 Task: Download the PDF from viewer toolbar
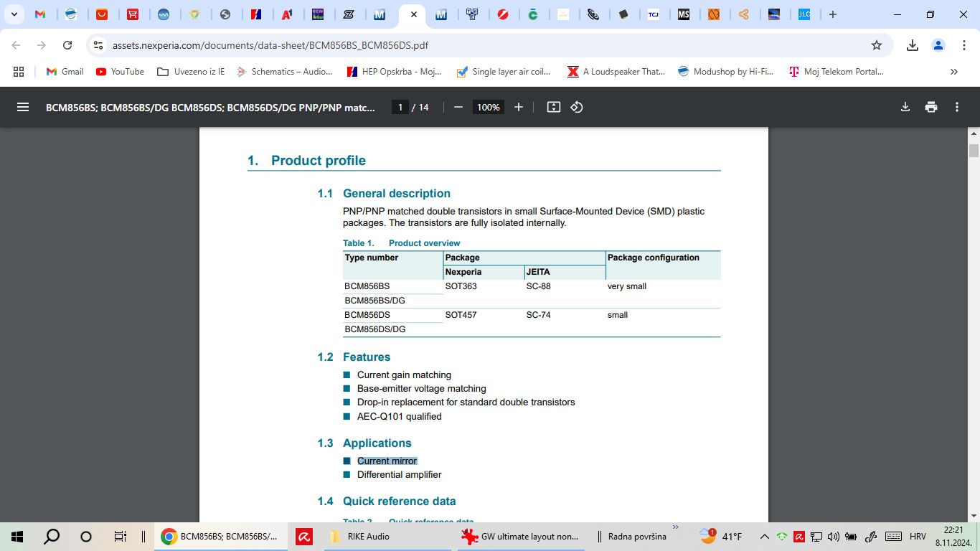point(905,107)
